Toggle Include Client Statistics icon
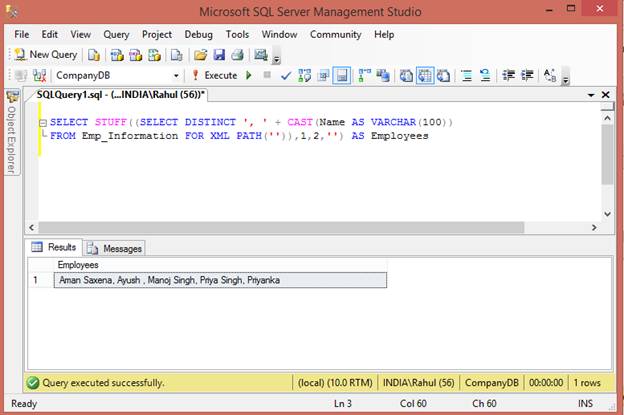Screen dimensions: 624x415 point(383,75)
